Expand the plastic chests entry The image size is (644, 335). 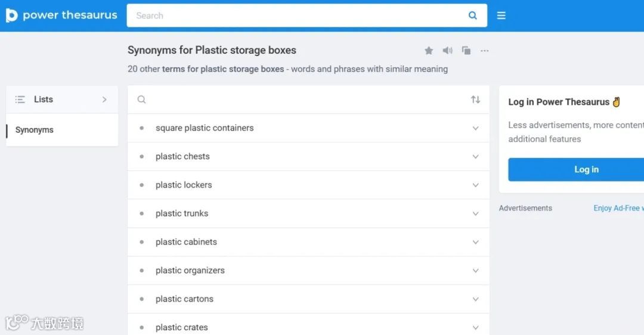[475, 157]
